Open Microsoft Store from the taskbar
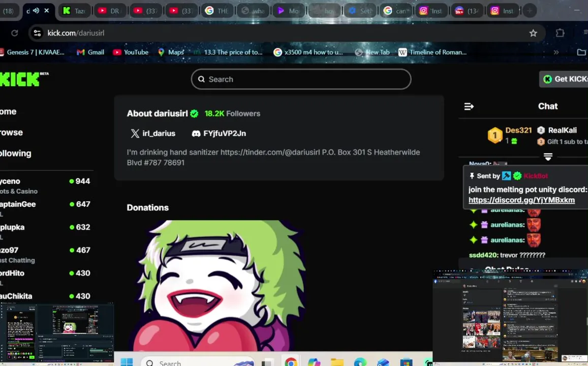The height and width of the screenshot is (366, 588). click(x=406, y=362)
